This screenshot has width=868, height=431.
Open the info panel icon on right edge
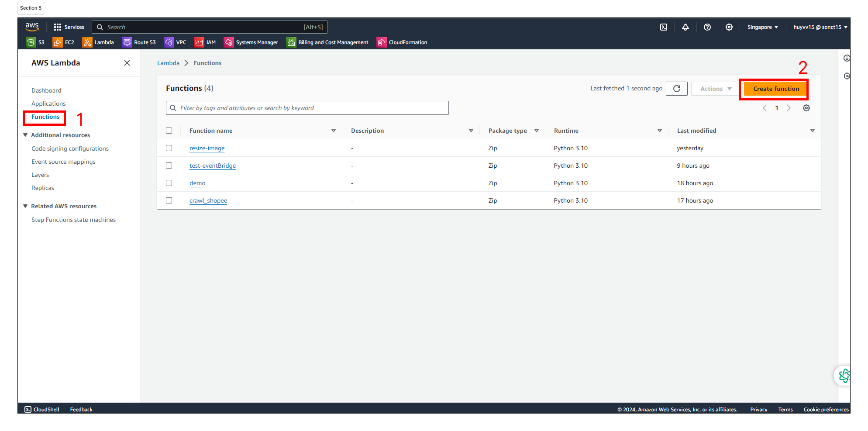pyautogui.click(x=847, y=58)
